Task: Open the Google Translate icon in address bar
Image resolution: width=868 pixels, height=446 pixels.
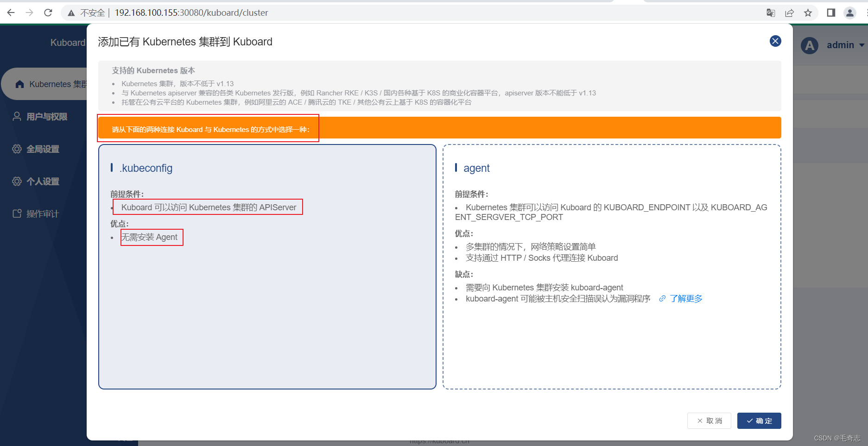Action: (x=771, y=13)
